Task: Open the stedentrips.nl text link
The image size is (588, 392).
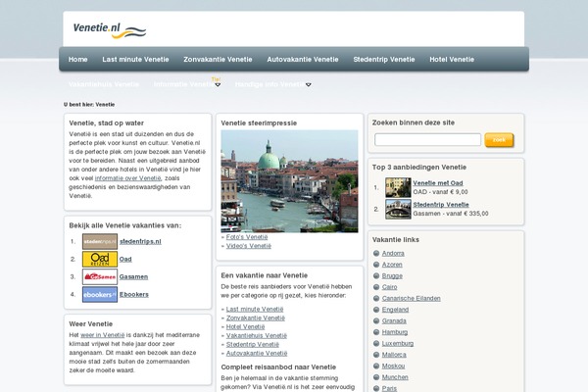Action: [x=140, y=242]
